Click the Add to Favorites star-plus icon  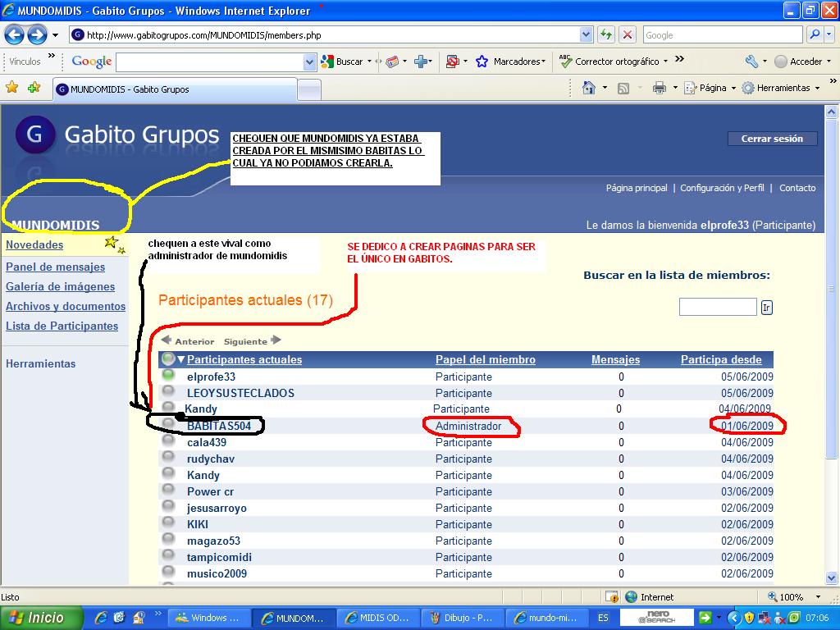point(34,87)
